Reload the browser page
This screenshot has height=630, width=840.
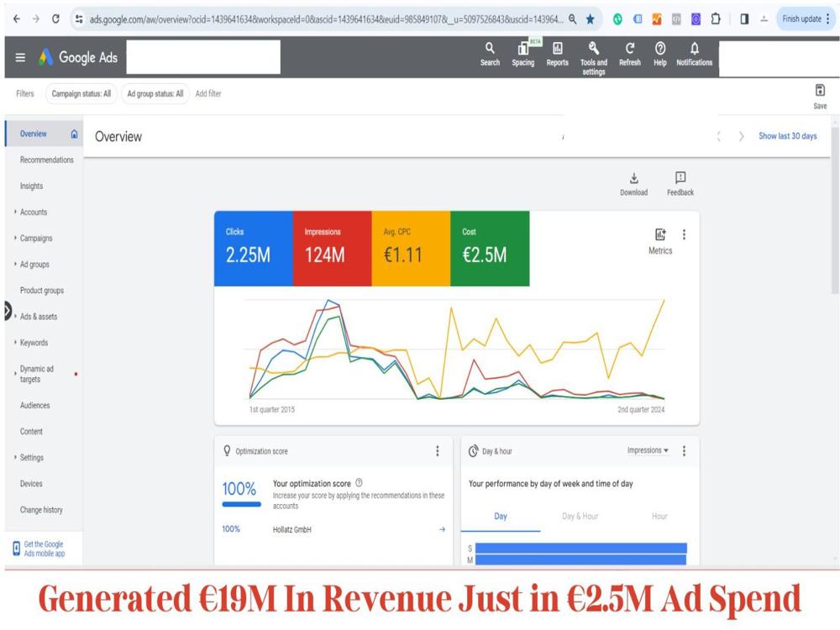(55, 18)
